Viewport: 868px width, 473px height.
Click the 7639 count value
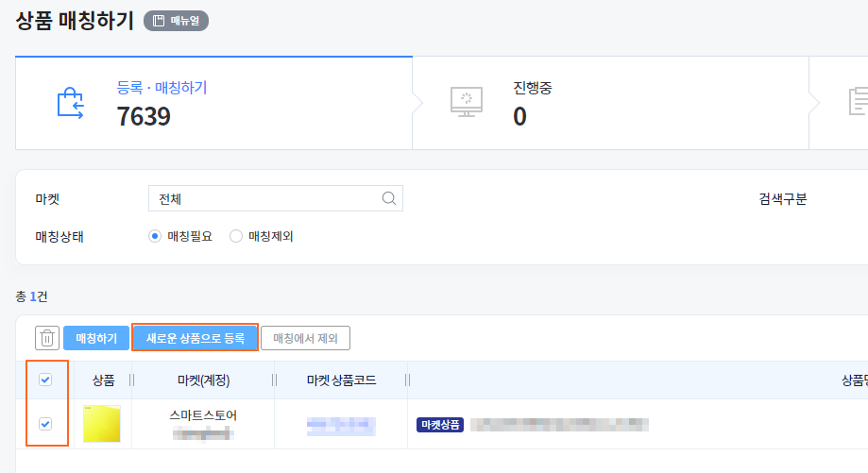(x=144, y=116)
